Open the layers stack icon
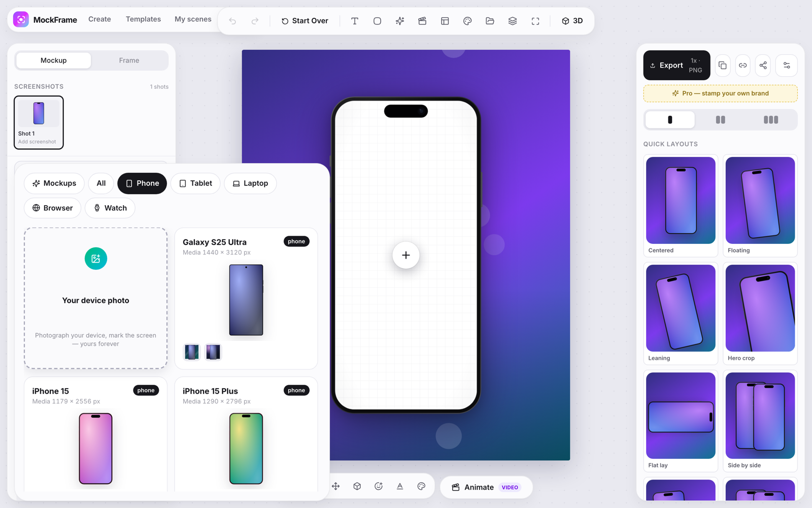The height and width of the screenshot is (508, 812). 513,21
